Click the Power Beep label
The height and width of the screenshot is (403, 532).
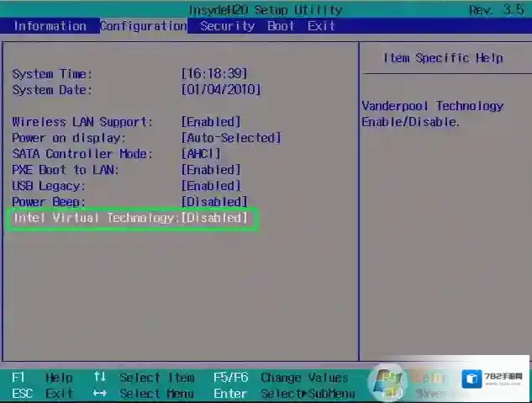pos(48,202)
